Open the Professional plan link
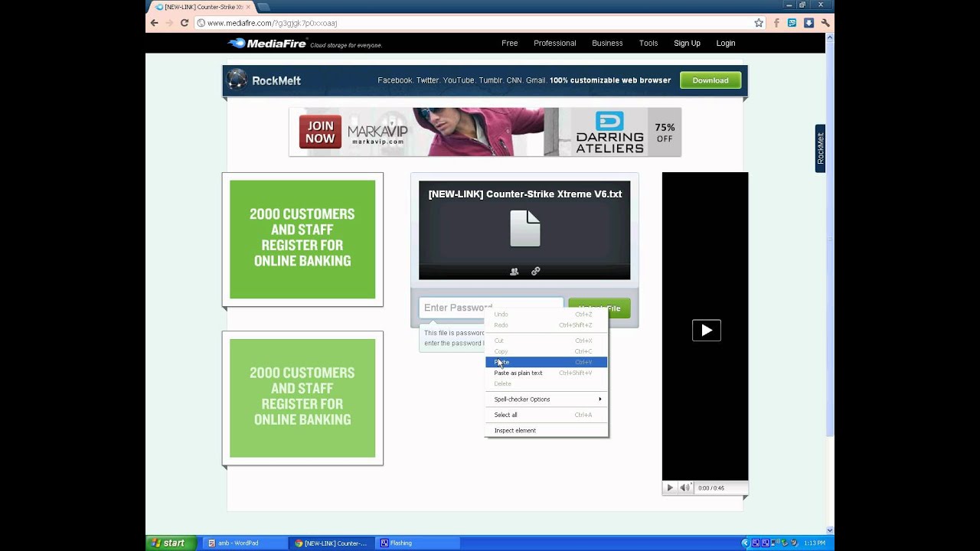Viewport: 980px width, 551px height. [555, 44]
